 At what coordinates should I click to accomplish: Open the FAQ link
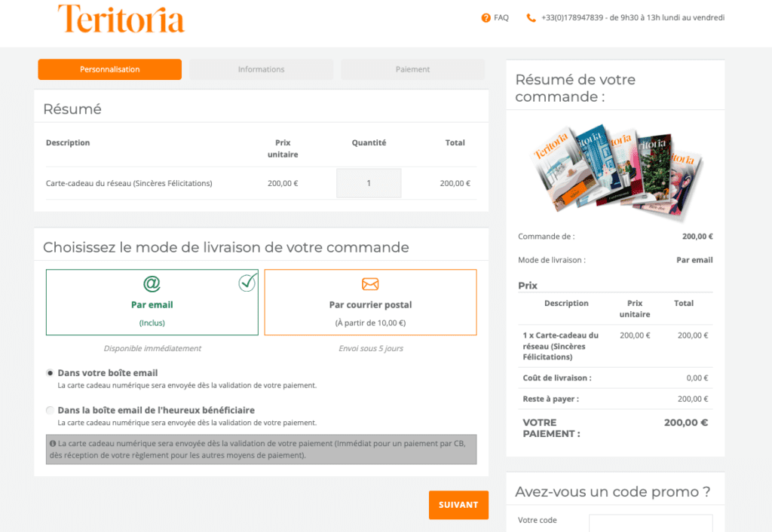tap(501, 18)
